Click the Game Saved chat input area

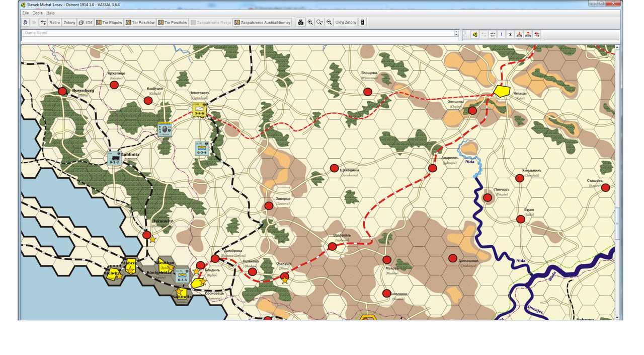[237, 33]
